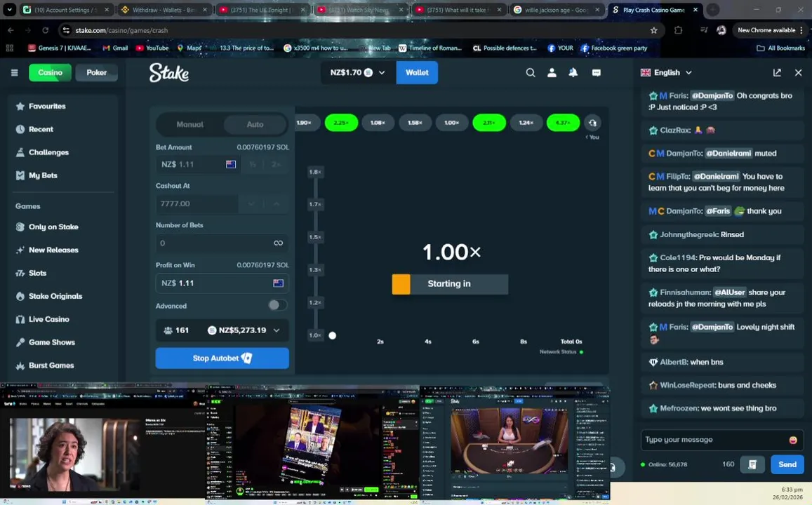This screenshot has width=812, height=505.
Task: Bookmark this page with the star icon
Action: click(654, 30)
